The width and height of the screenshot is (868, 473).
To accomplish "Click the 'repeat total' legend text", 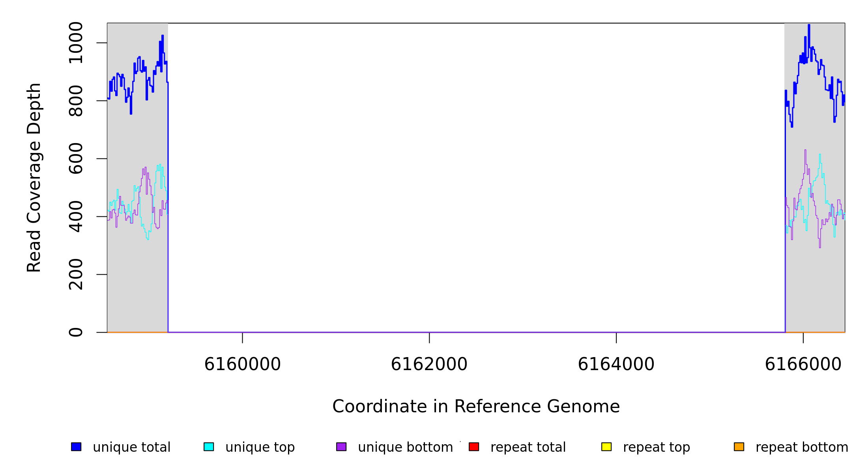I will coord(528,447).
